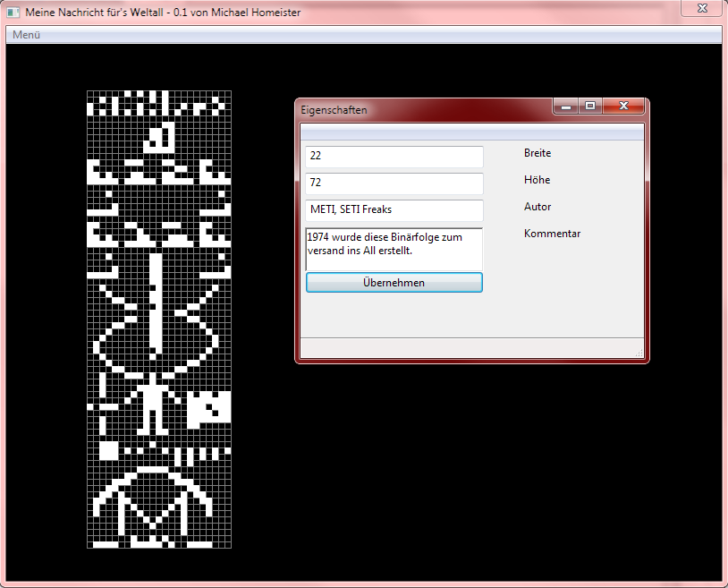This screenshot has height=588, width=728.
Task: Close the main Meine Nachricht window
Action: coord(701,8)
